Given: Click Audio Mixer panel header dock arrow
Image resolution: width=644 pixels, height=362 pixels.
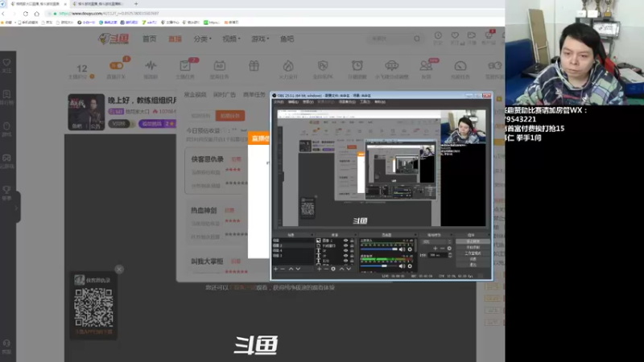Looking at the screenshot, I should pos(415,235).
